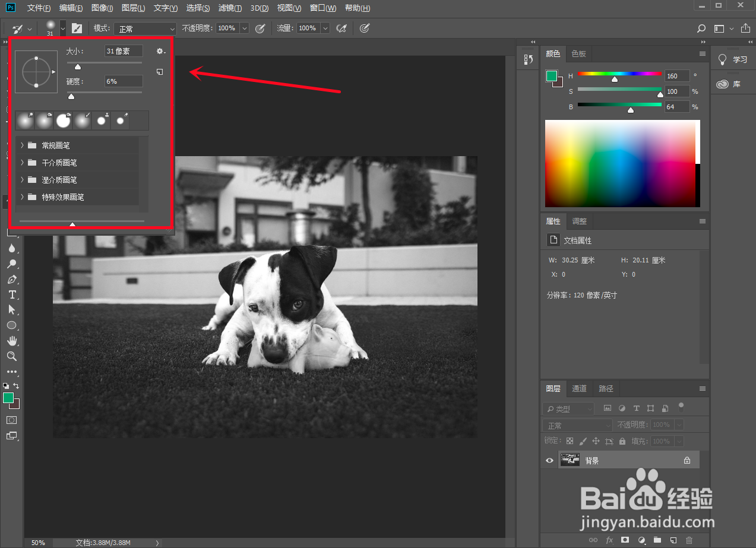Expand the 干介质画笔 brush folder
756x548 pixels.
(x=22, y=163)
